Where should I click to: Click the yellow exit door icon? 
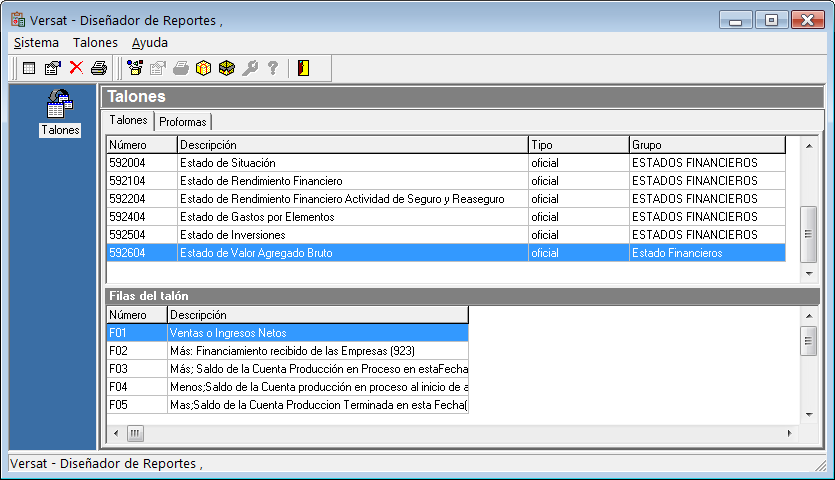pos(304,68)
